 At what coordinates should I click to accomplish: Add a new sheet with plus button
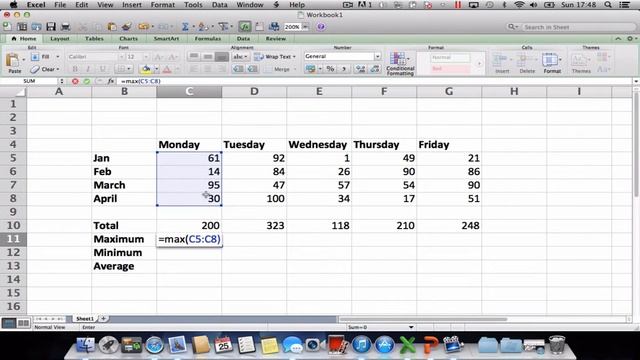104,319
